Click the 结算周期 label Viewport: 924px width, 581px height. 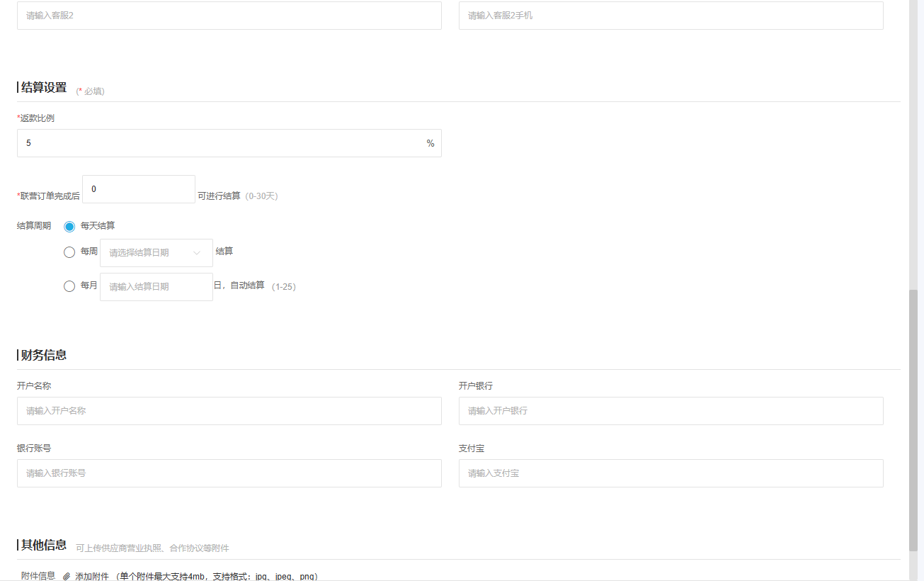[34, 226]
